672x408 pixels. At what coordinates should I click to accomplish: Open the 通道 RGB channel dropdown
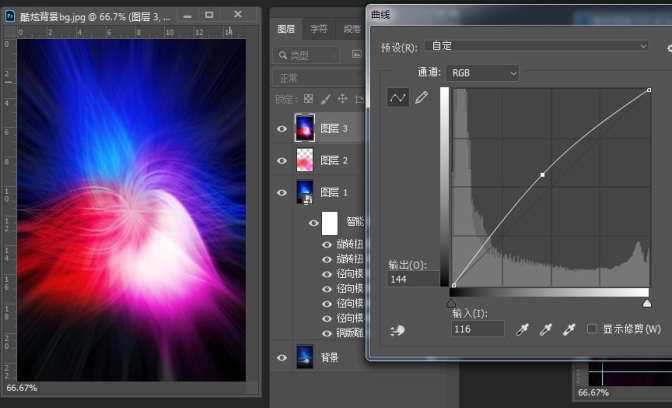tap(483, 73)
